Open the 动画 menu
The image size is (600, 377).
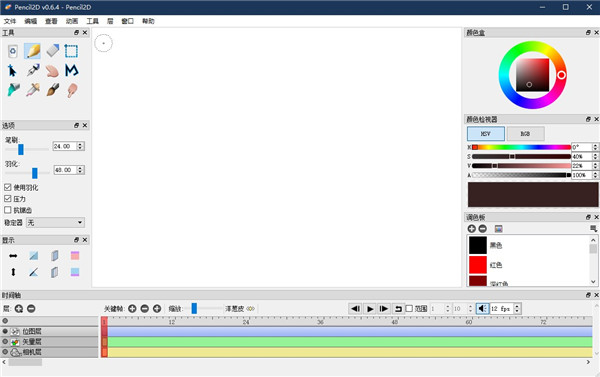[x=72, y=21]
